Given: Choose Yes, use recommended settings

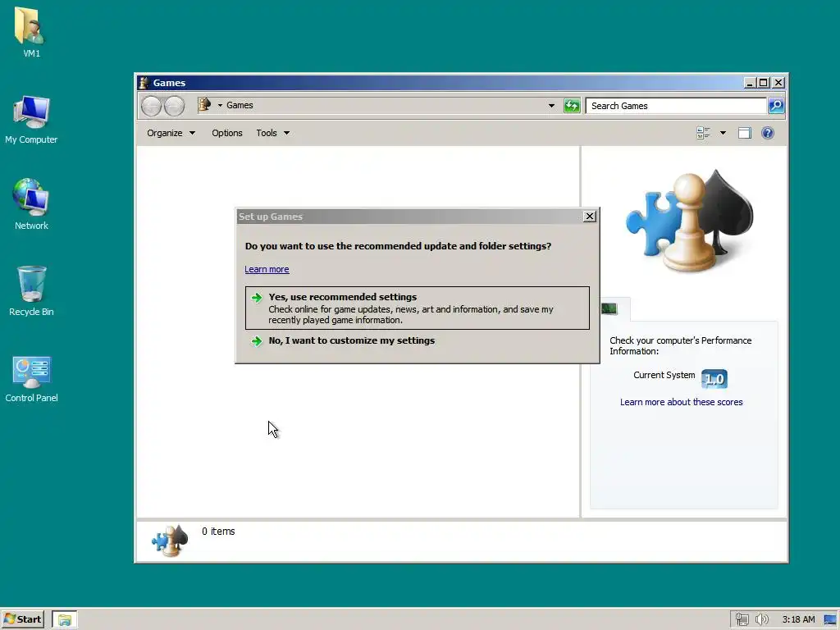Looking at the screenshot, I should [x=418, y=308].
